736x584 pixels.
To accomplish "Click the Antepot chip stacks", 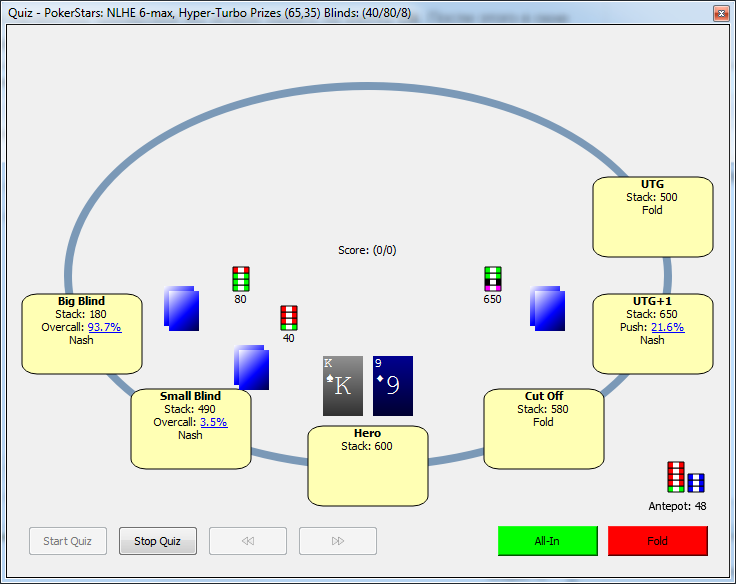I will (686, 478).
